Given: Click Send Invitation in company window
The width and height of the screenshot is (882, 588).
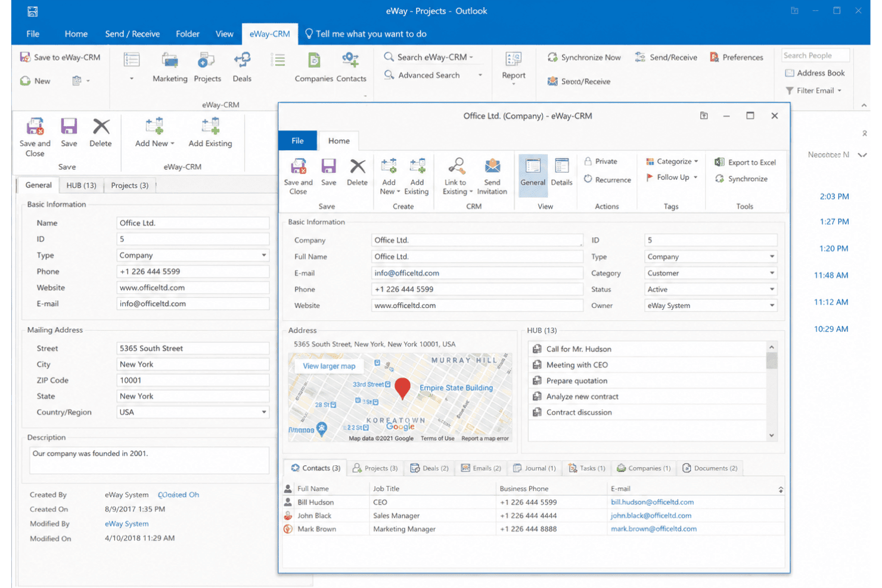Looking at the screenshot, I should coord(492,176).
